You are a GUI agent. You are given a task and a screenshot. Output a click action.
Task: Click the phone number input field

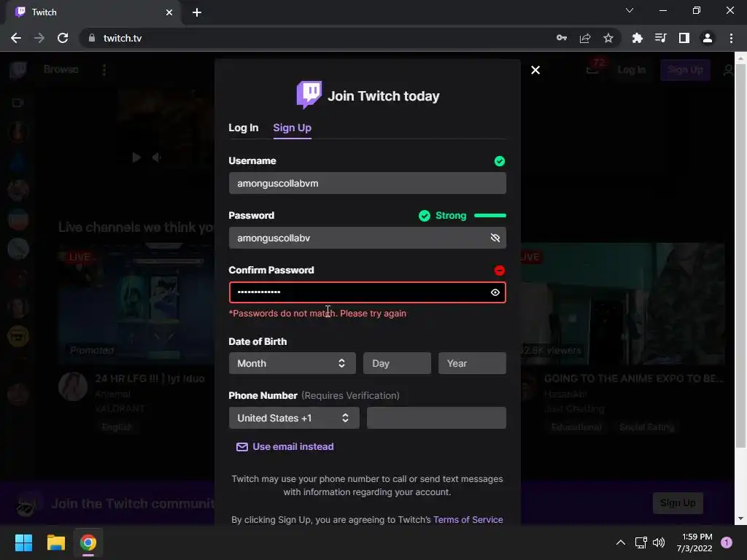pyautogui.click(x=436, y=418)
